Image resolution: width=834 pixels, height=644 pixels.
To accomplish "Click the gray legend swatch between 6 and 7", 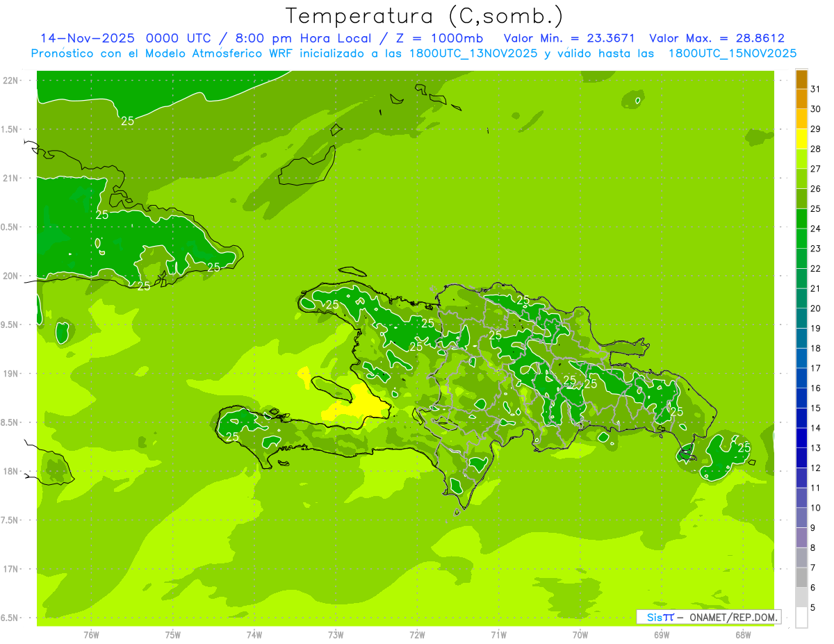I will click(x=801, y=577).
